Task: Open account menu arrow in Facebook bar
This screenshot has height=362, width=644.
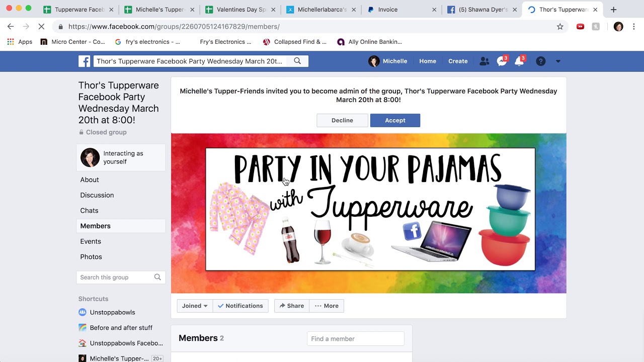Action: [558, 61]
